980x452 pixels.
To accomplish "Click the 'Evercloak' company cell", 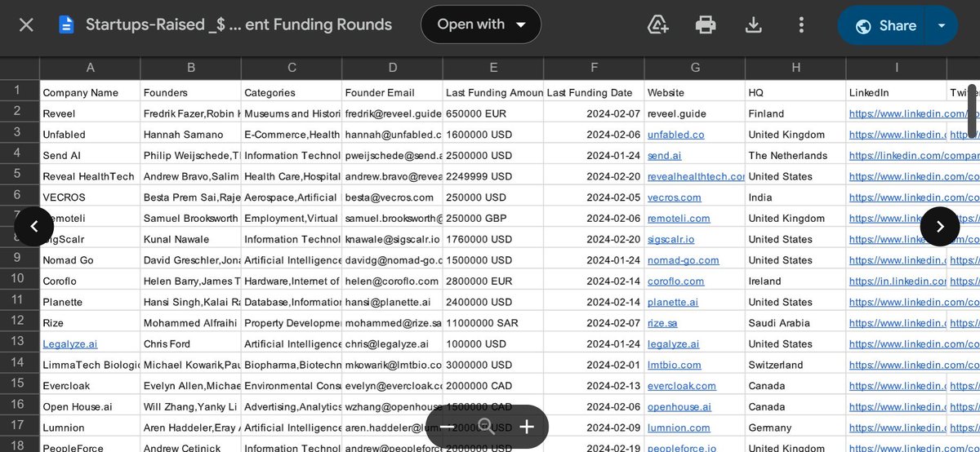I will 90,386.
